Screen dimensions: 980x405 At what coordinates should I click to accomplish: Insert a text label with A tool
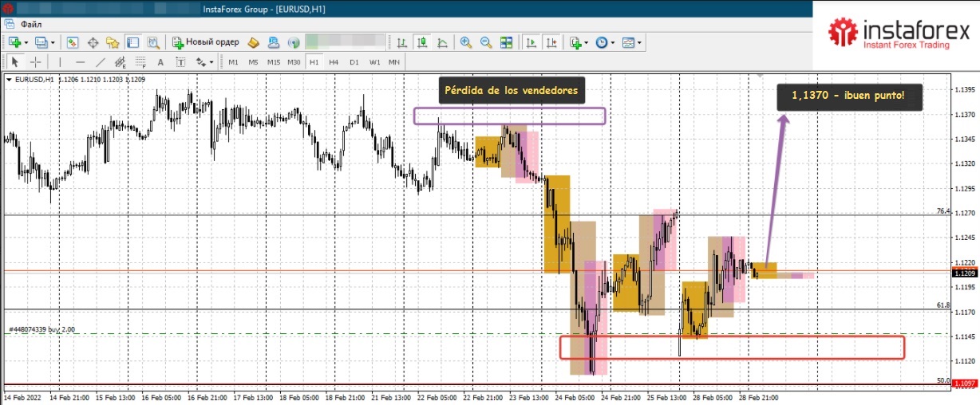pyautogui.click(x=160, y=62)
